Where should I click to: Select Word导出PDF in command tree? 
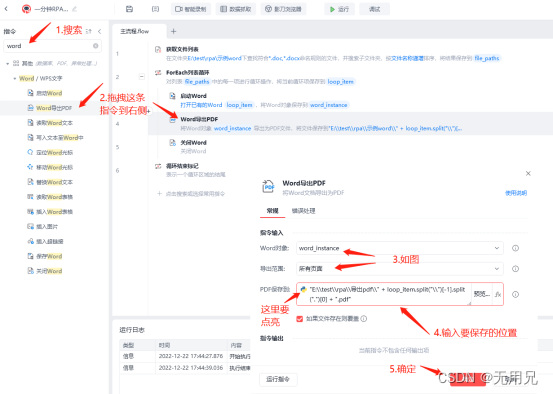point(54,108)
